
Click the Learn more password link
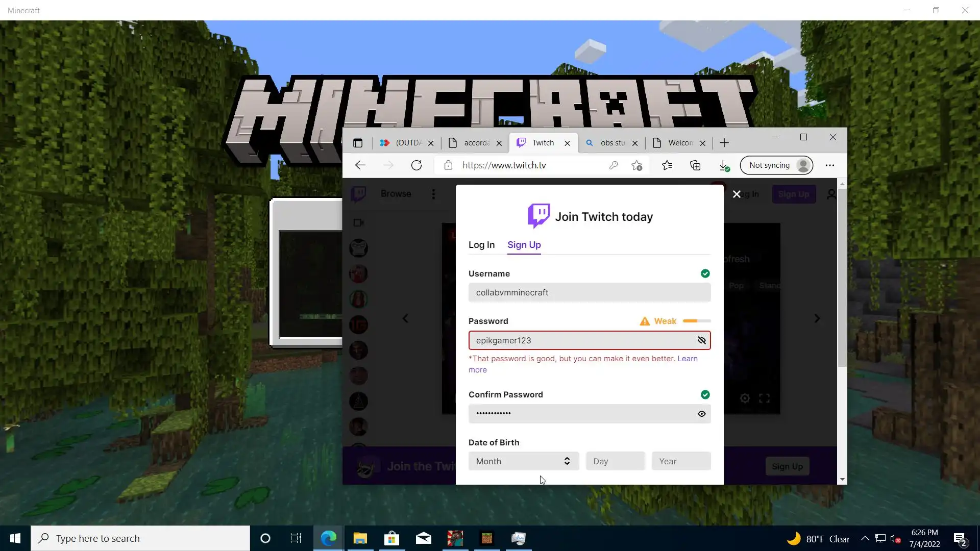pyautogui.click(x=687, y=359)
